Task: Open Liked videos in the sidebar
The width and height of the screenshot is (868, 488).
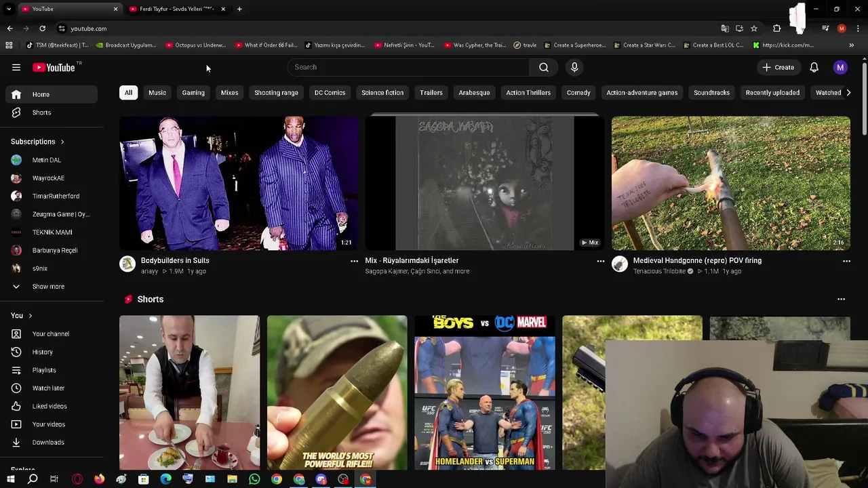Action: pos(52,406)
